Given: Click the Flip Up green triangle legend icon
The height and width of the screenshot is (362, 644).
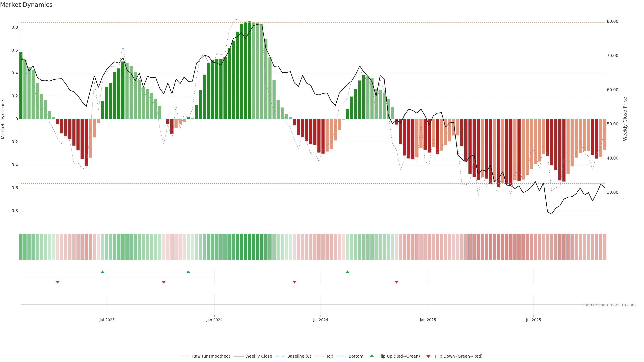Looking at the screenshot, I should [x=372, y=356].
